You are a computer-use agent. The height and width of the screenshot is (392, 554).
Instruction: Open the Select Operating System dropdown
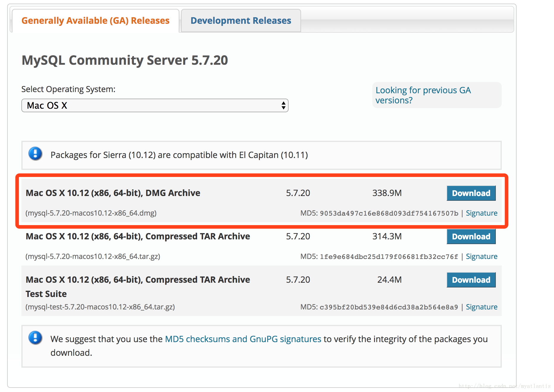[155, 105]
